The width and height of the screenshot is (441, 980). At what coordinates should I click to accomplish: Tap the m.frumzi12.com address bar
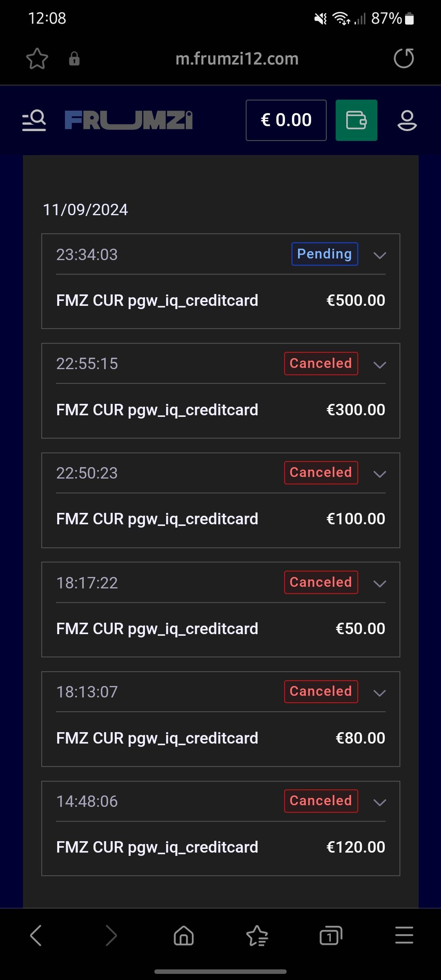(237, 59)
